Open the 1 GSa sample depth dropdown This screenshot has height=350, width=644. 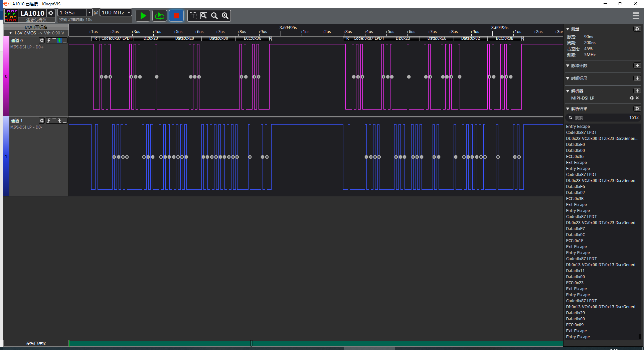pos(89,12)
